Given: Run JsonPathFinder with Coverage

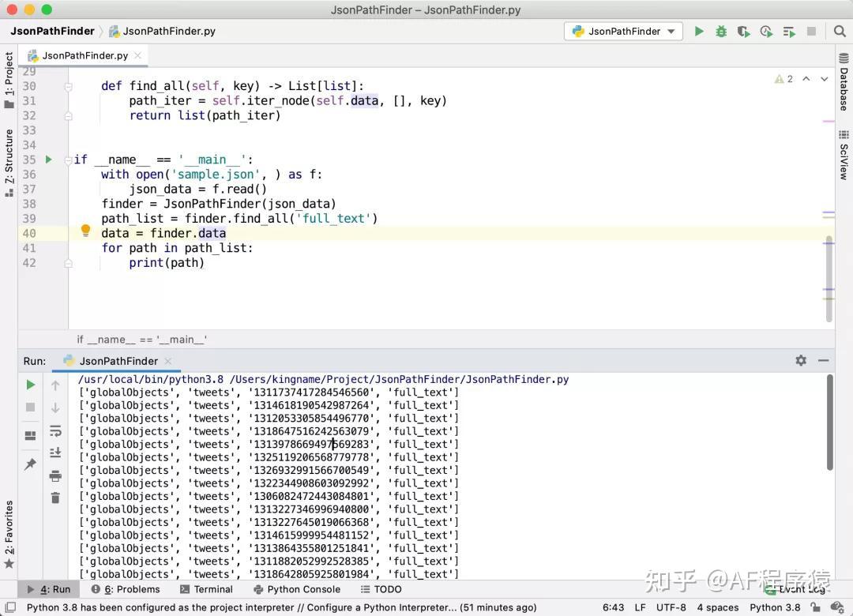Looking at the screenshot, I should pyautogui.click(x=743, y=31).
